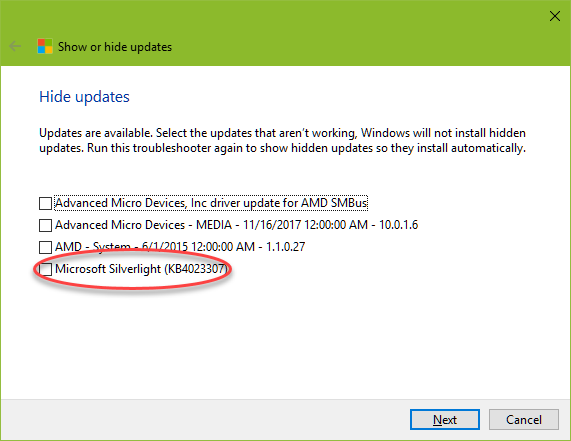This screenshot has width=571, height=441.
Task: Tick the Advanced Micro Devices MEDIA checkbox
Action: tap(45, 225)
